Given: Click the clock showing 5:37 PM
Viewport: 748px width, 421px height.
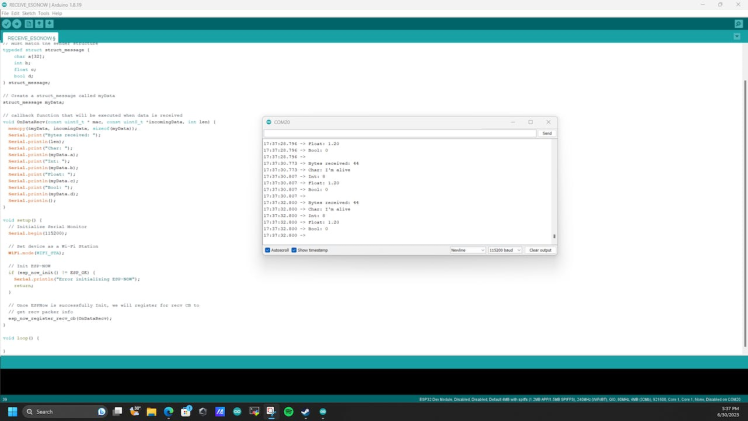Looking at the screenshot, I should click(x=729, y=411).
